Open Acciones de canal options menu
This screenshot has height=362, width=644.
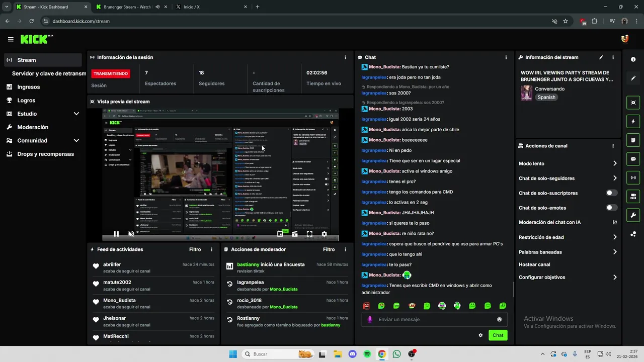pyautogui.click(x=613, y=146)
